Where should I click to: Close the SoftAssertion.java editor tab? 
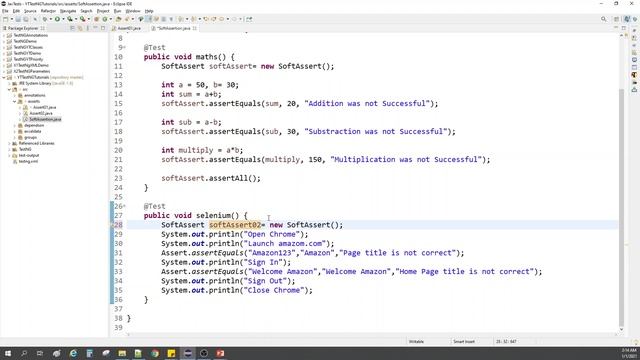click(195, 28)
